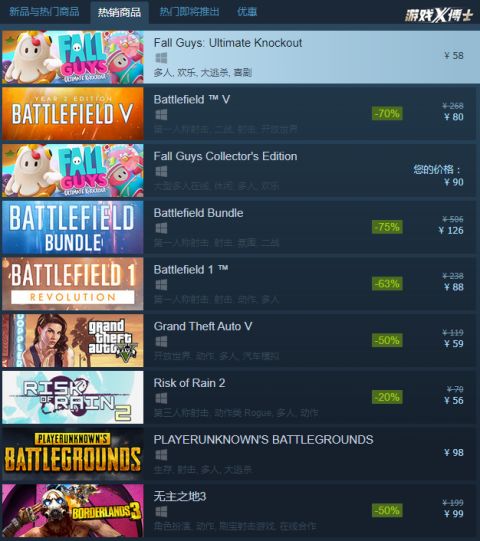
Task: Click Windows platform icon under Battlefield V
Action: click(161, 115)
